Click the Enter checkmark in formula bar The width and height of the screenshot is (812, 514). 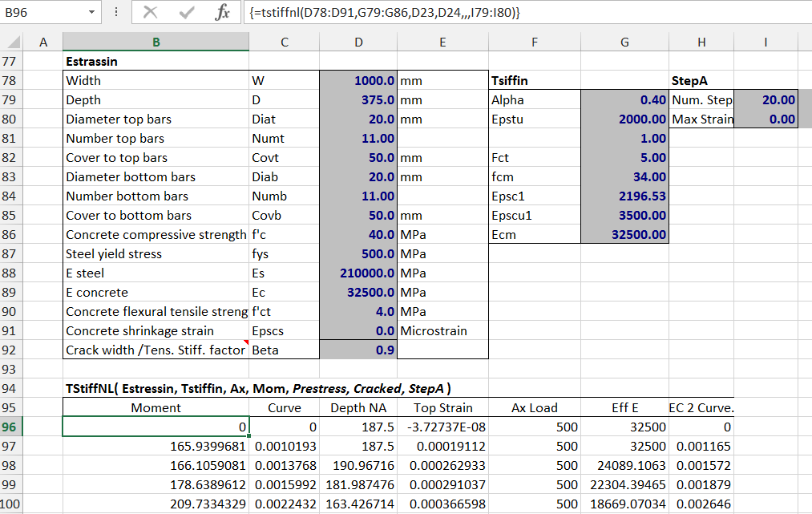tap(188, 13)
